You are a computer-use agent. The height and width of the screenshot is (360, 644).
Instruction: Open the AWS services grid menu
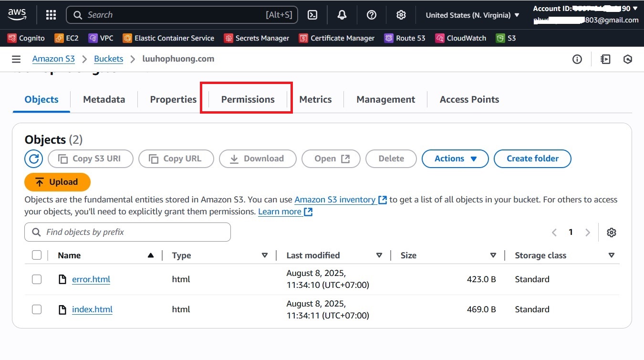[51, 15]
